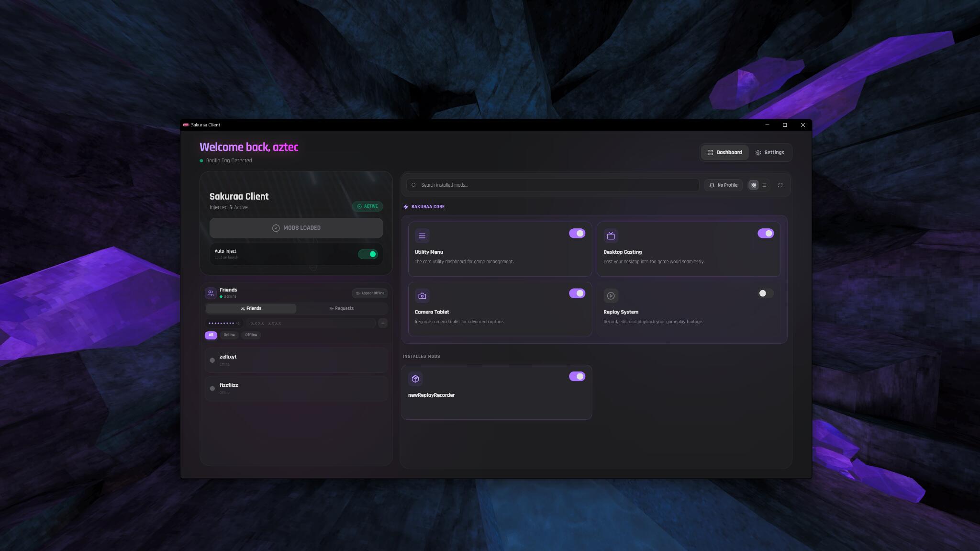
Task: Disable the Utility Menu mod
Action: tap(577, 234)
